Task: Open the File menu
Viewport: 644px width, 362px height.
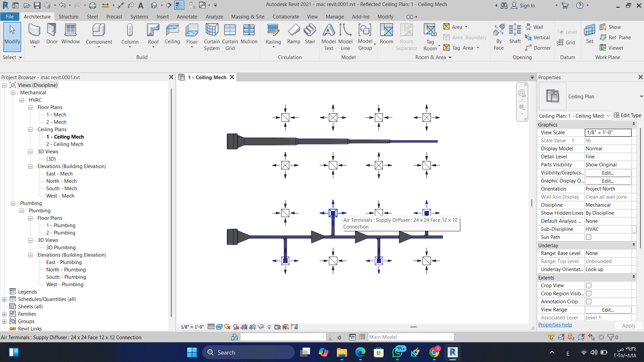Action: (10, 17)
